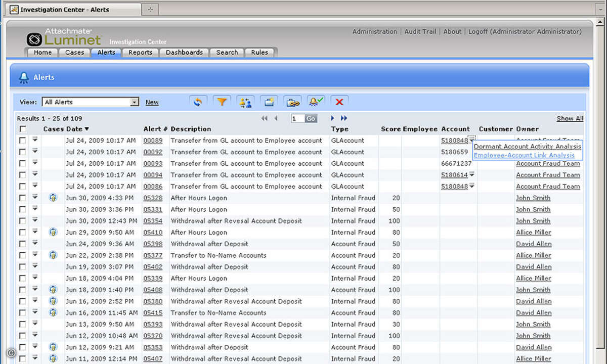Click the bell icon beside Alerts heading
This screenshot has height=364, width=607.
(23, 77)
